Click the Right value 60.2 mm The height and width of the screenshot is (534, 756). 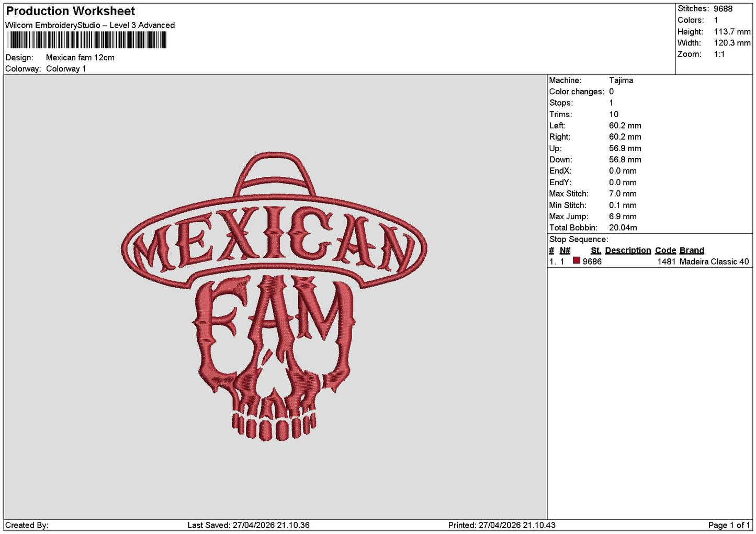(625, 137)
